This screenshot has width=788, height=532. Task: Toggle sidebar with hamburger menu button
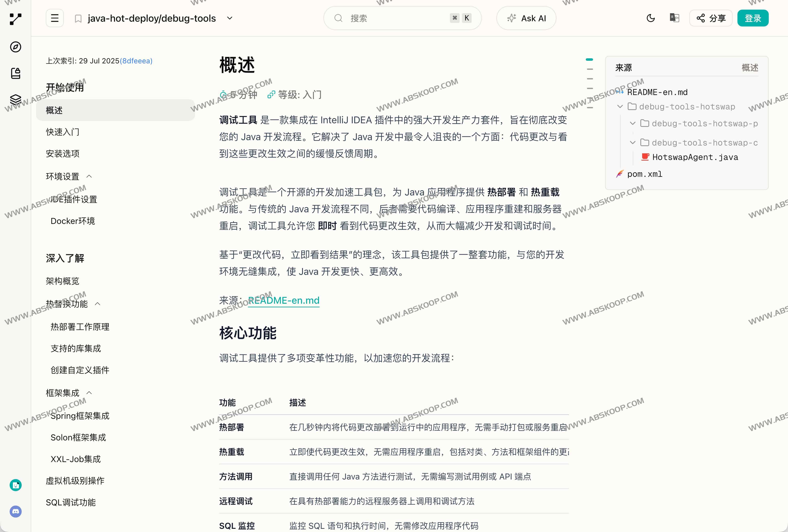click(55, 18)
